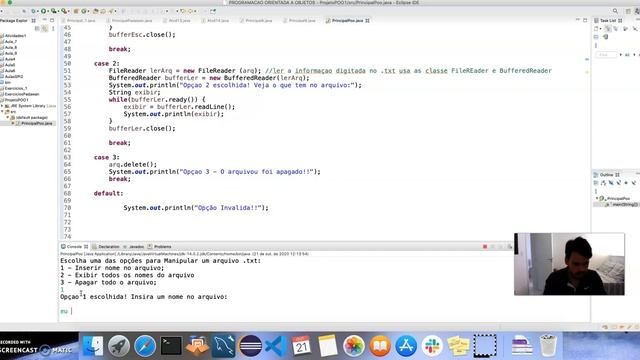
Task: Open the Search magnifier at top right
Action: (615, 11)
